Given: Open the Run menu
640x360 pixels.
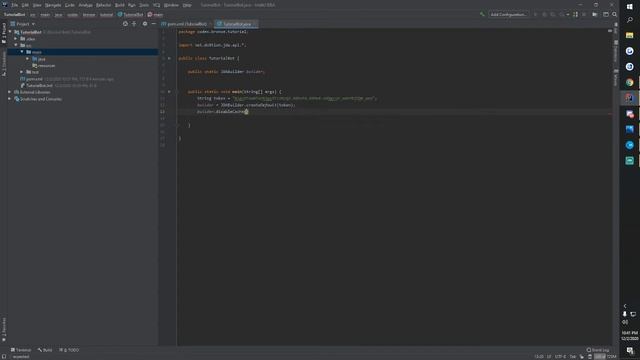Looking at the screenshot, I should point(131,5).
